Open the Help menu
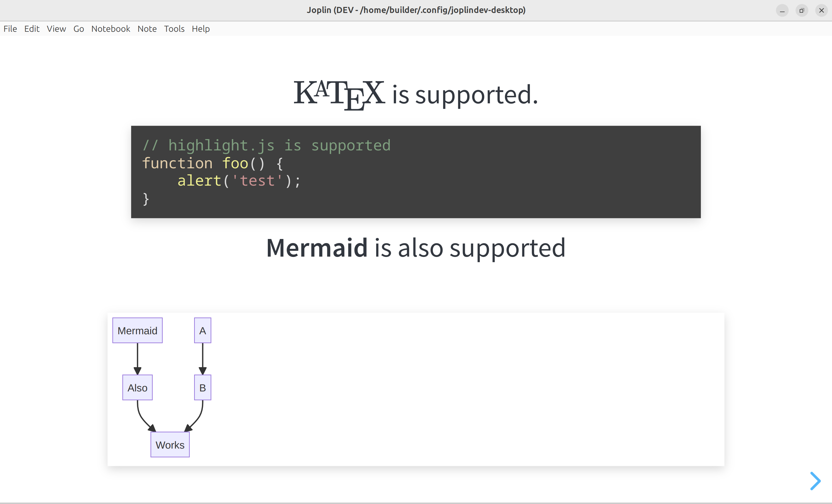Viewport: 832px width, 504px height. click(x=200, y=29)
